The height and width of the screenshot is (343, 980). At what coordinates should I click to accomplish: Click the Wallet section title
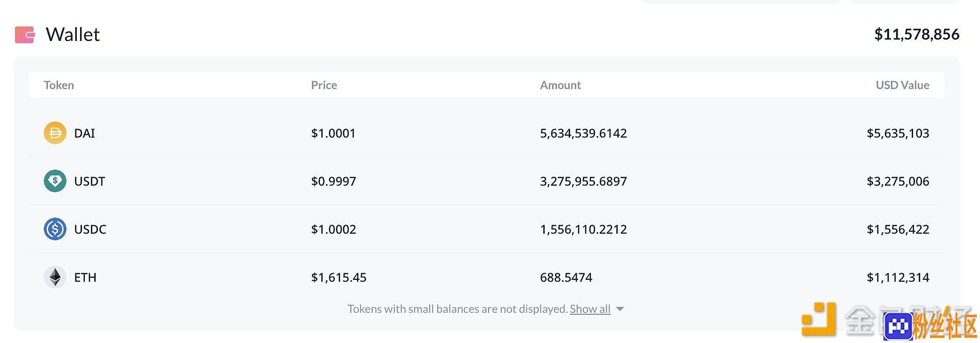coord(73,35)
